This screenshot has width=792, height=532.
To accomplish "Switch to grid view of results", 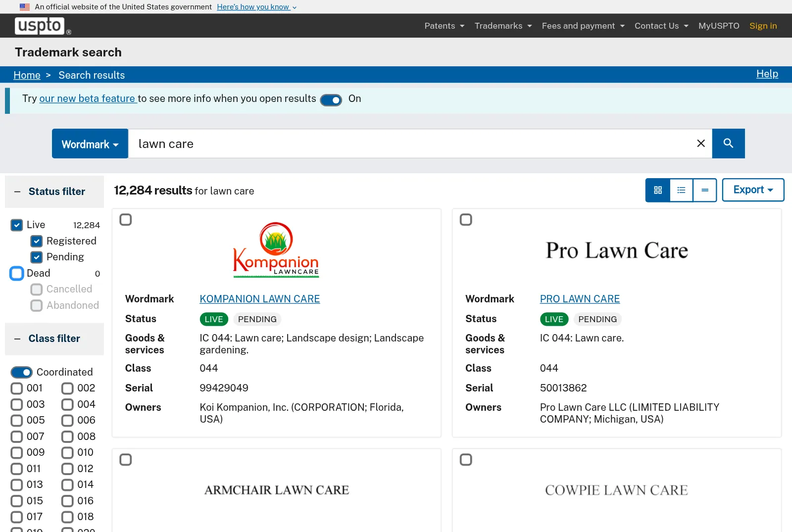I will point(658,190).
